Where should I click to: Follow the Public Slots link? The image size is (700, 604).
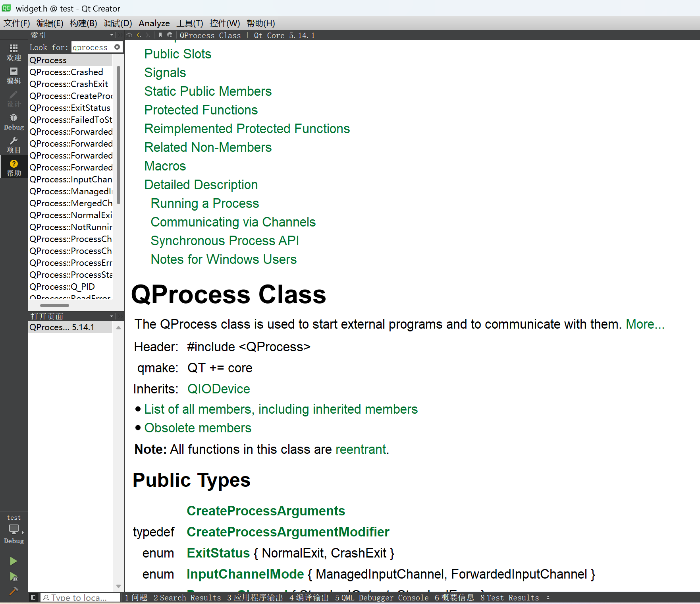[178, 54]
